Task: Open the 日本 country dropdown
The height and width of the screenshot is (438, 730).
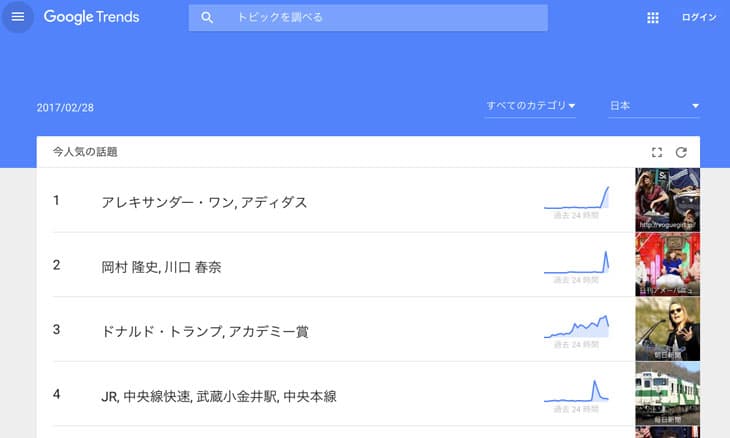Action: pyautogui.click(x=654, y=106)
